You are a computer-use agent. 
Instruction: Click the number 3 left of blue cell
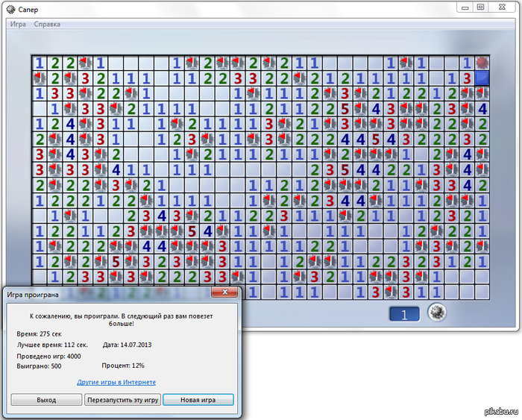[x=467, y=78]
